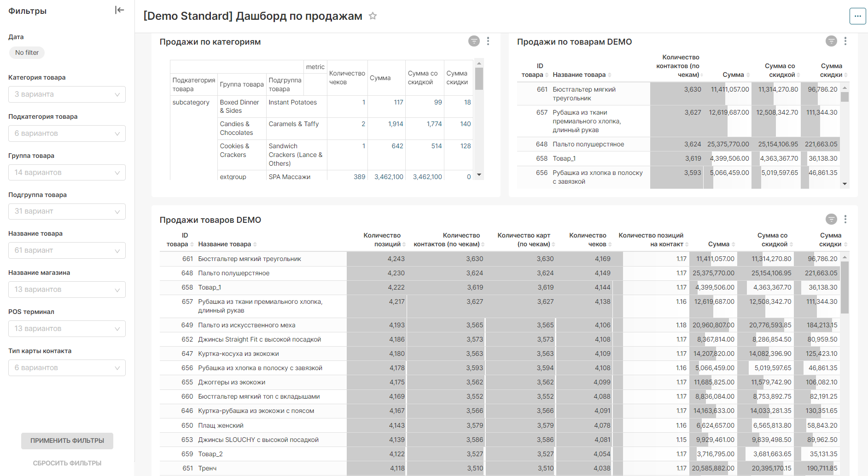This screenshot has width=868, height=476.
Task: Open kebab menu of Продажи по товарам DEMO
Action: click(x=845, y=41)
